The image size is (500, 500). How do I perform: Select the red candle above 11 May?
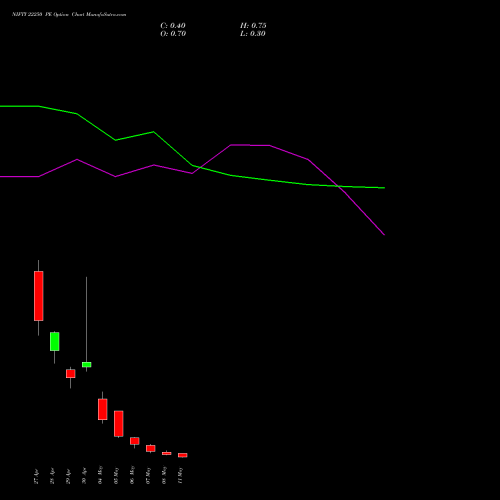tap(183, 455)
